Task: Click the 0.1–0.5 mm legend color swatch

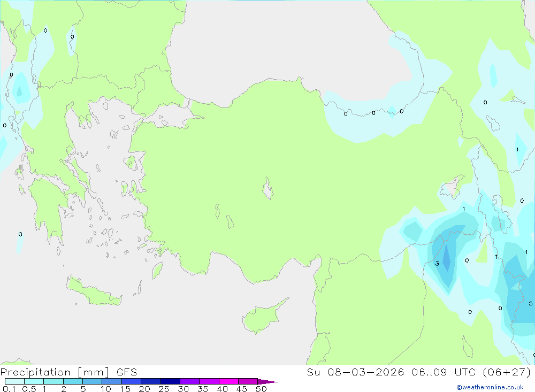Action: click(x=14, y=381)
